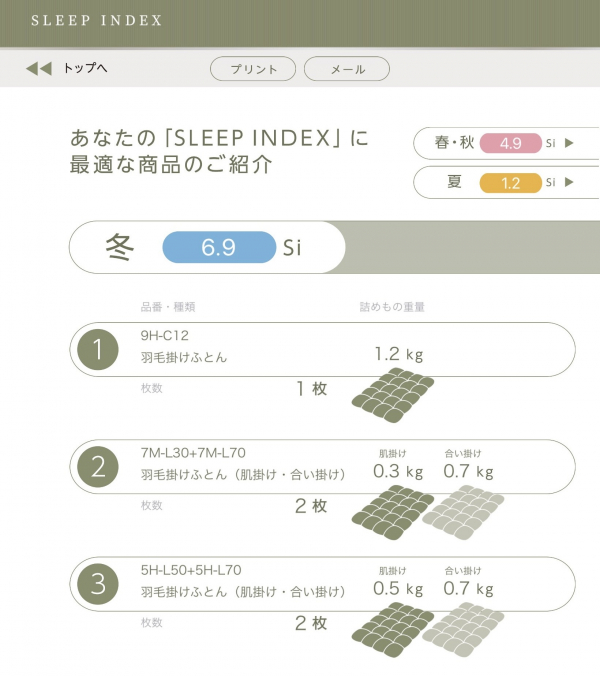Click the green 0.3 kg duvet image
Viewport: 600px width, 676px height.
(x=392, y=507)
